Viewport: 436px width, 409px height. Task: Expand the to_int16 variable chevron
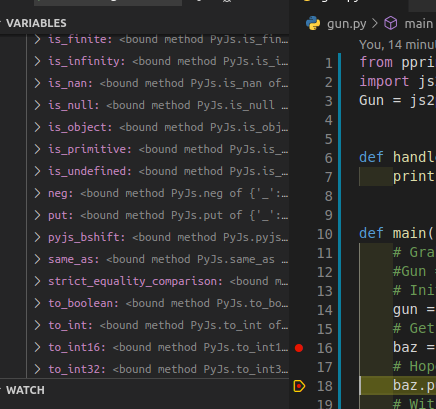tap(37, 347)
